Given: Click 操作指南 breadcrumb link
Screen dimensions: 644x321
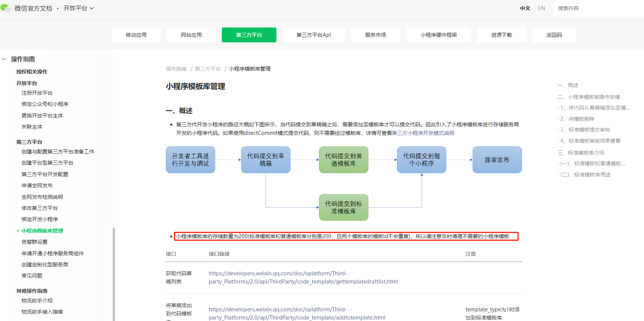Looking at the screenshot, I should tap(176, 69).
